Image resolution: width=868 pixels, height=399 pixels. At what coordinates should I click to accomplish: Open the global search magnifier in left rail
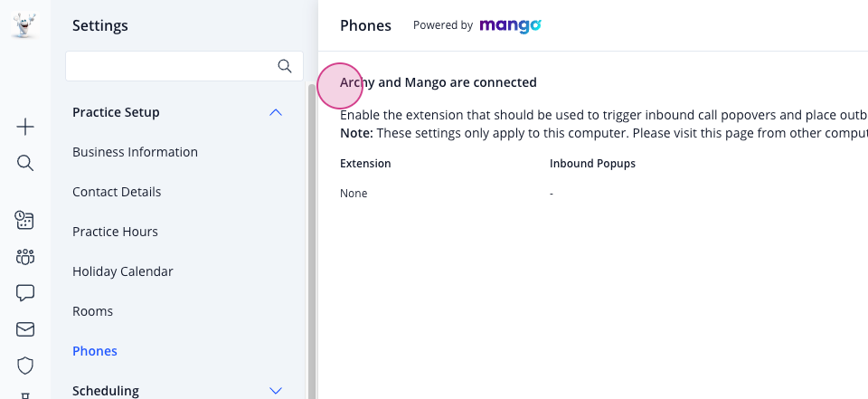pos(25,163)
